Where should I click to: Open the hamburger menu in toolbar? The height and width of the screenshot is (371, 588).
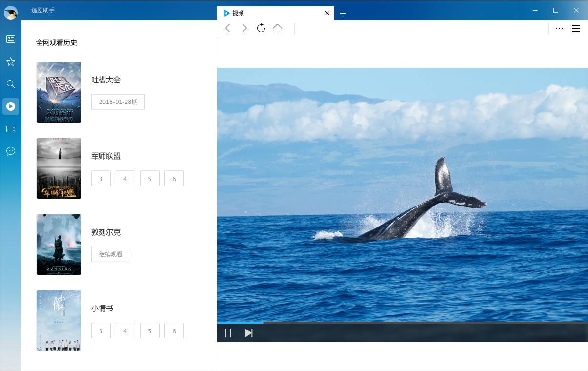[576, 28]
